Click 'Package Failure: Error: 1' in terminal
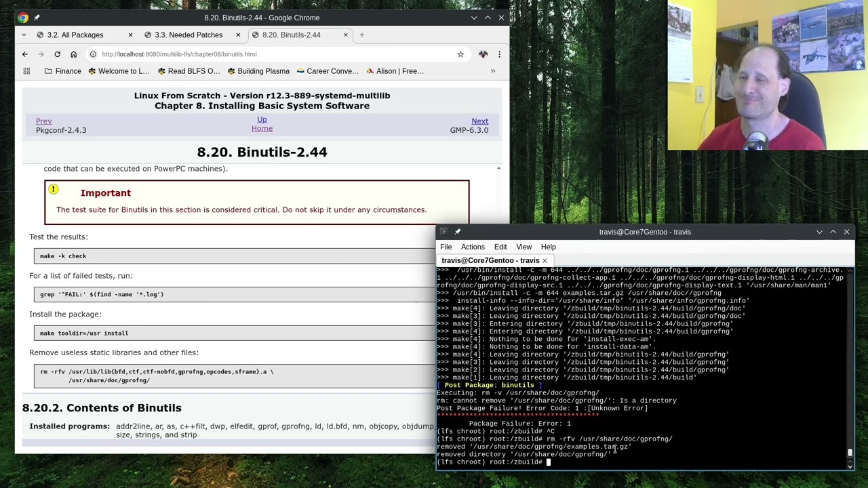The width and height of the screenshot is (868, 488). point(519,424)
